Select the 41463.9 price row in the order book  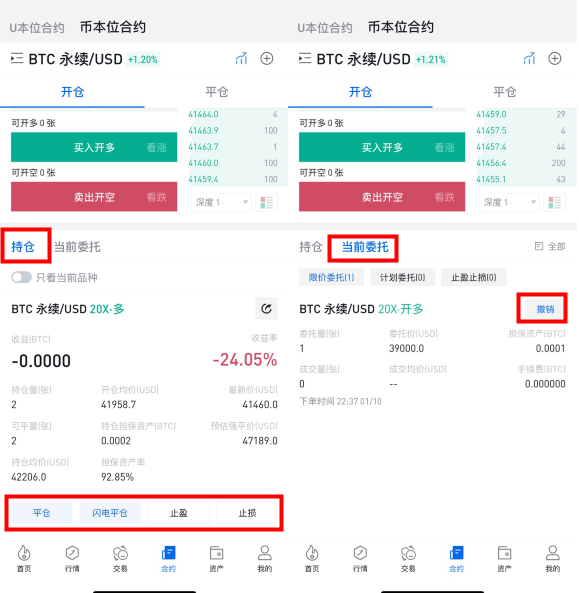[x=233, y=130]
